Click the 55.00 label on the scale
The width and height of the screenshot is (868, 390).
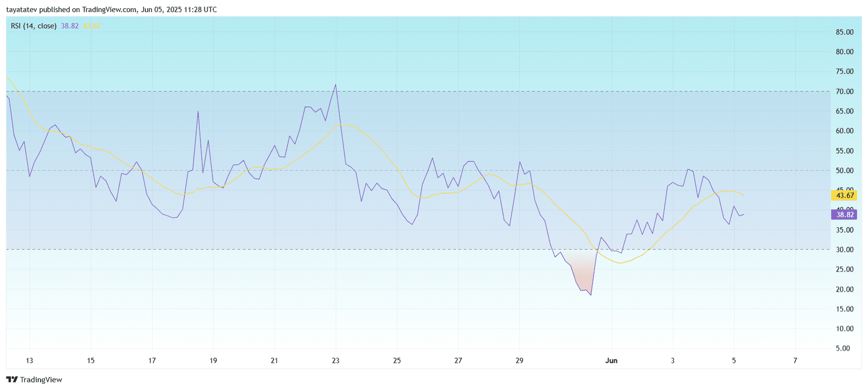pos(845,150)
